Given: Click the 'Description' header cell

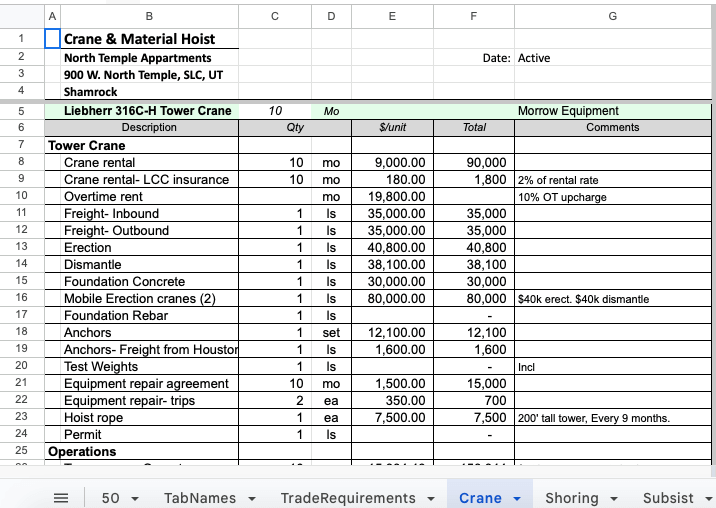Looking at the screenshot, I should point(149,127).
